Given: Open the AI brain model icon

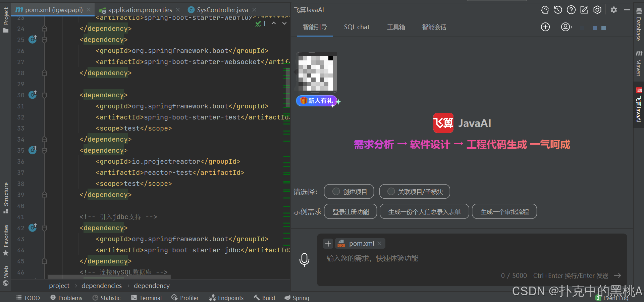Looking at the screenshot, I should (545, 10).
